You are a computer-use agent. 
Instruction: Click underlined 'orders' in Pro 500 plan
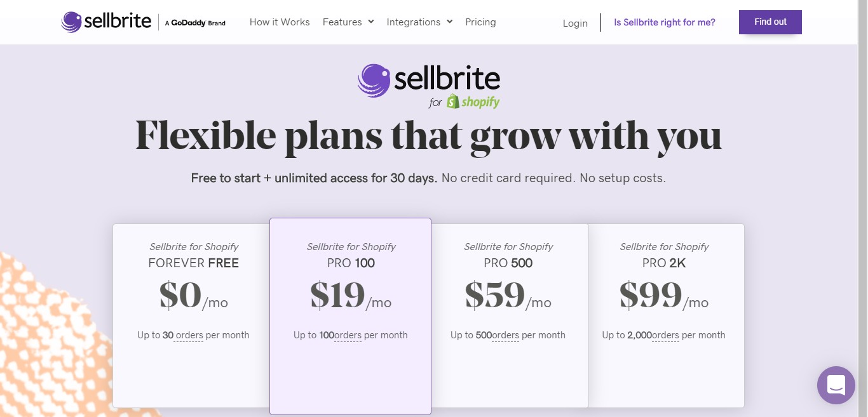click(506, 335)
